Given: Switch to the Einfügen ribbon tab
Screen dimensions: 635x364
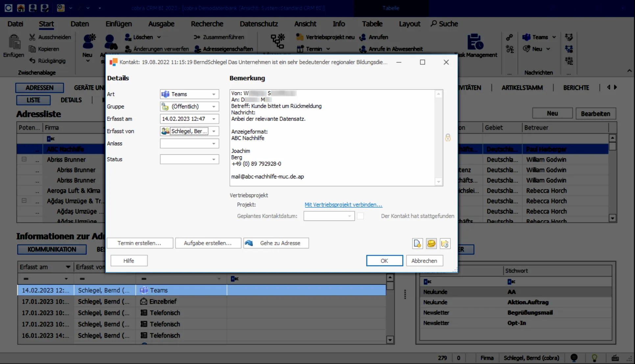Looking at the screenshot, I should click(x=119, y=24).
